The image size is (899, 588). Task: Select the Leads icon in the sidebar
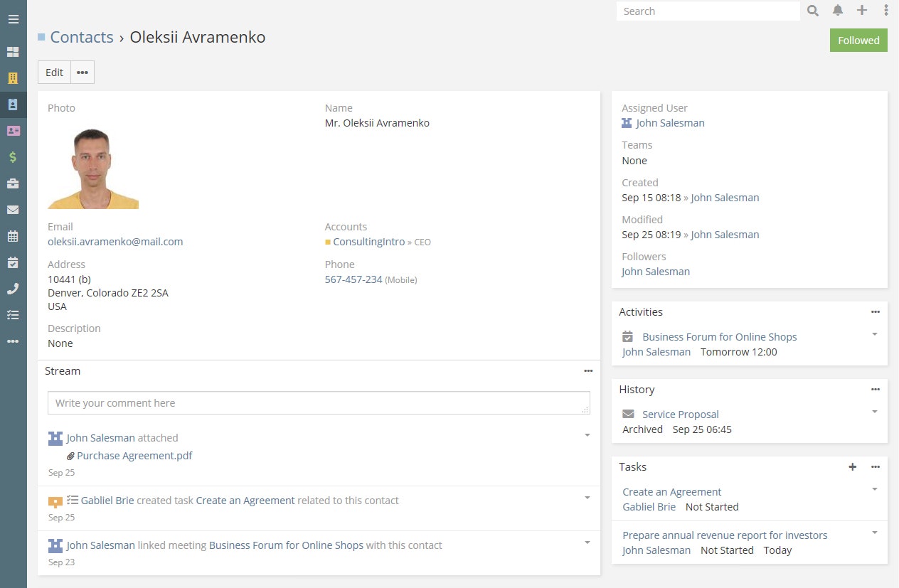click(x=13, y=131)
